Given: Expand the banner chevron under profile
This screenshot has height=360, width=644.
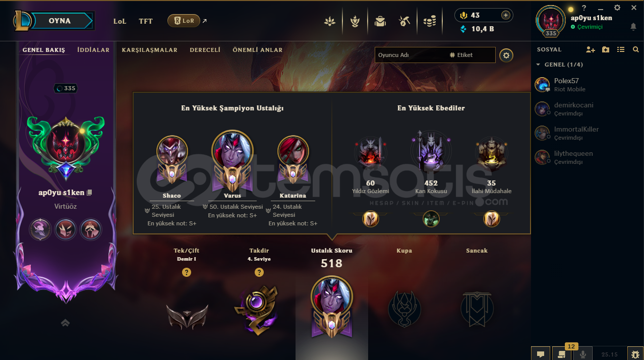Looking at the screenshot, I should pyautogui.click(x=65, y=323).
